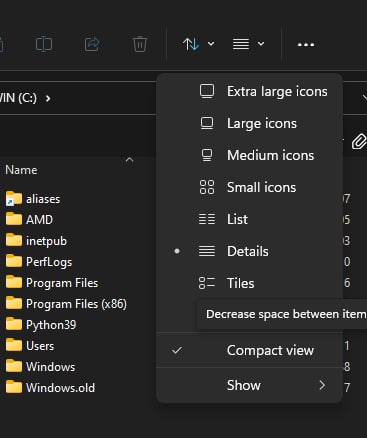The image size is (367, 438).
Task: Open the Sort options button
Action: [x=198, y=44]
